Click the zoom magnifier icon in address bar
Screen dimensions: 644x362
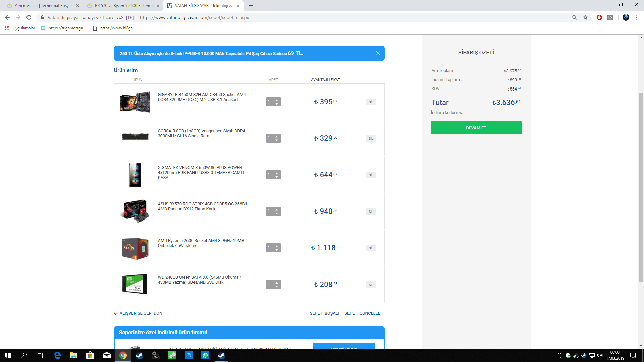(x=575, y=17)
